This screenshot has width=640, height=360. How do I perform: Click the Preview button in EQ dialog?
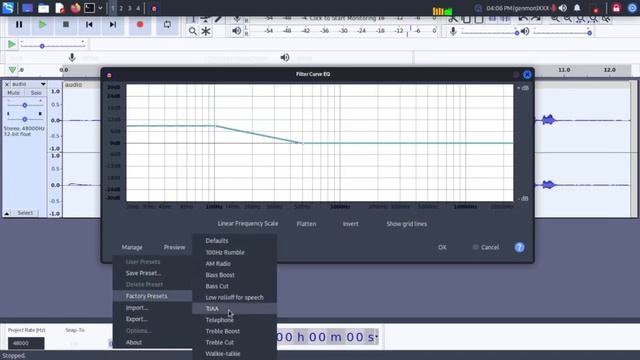(174, 247)
